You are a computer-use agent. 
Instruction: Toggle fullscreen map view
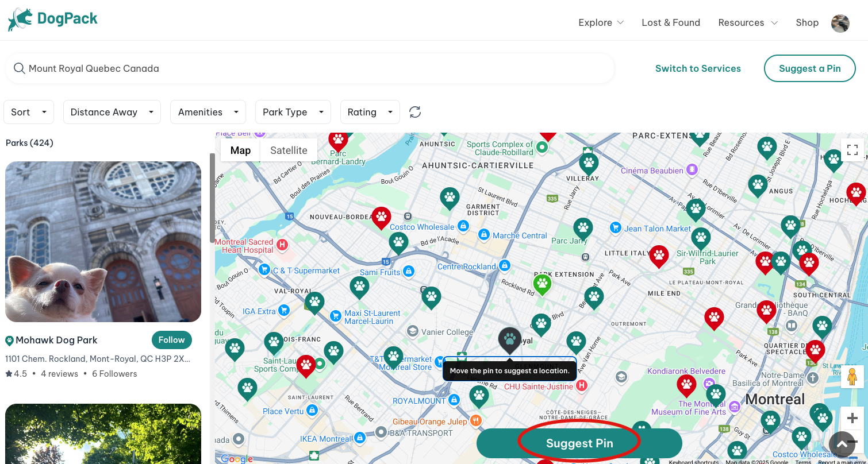tap(852, 150)
